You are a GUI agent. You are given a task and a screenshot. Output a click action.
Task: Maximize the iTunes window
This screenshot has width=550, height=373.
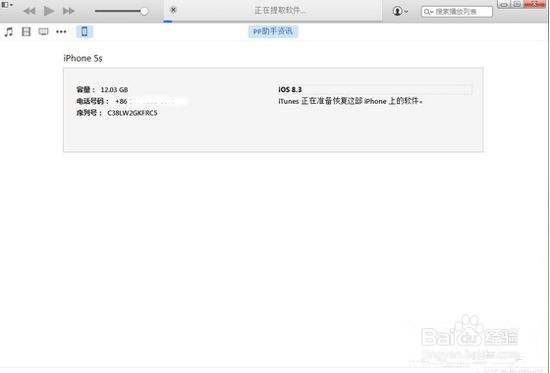517,4
